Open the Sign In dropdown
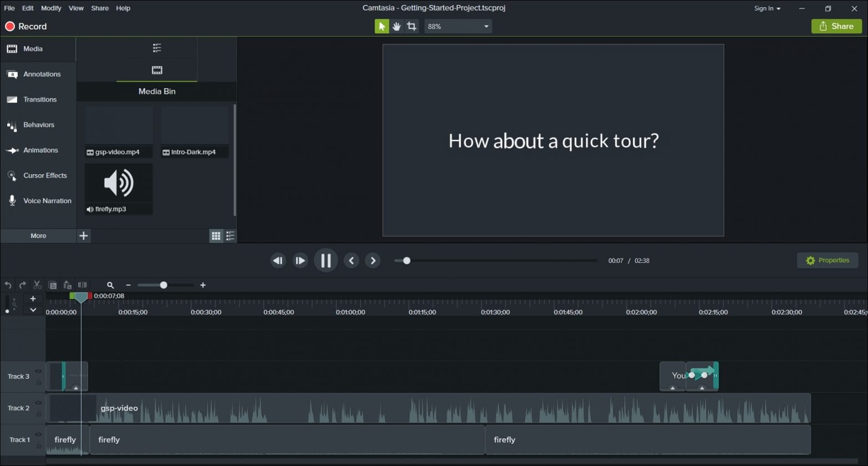 tap(767, 8)
